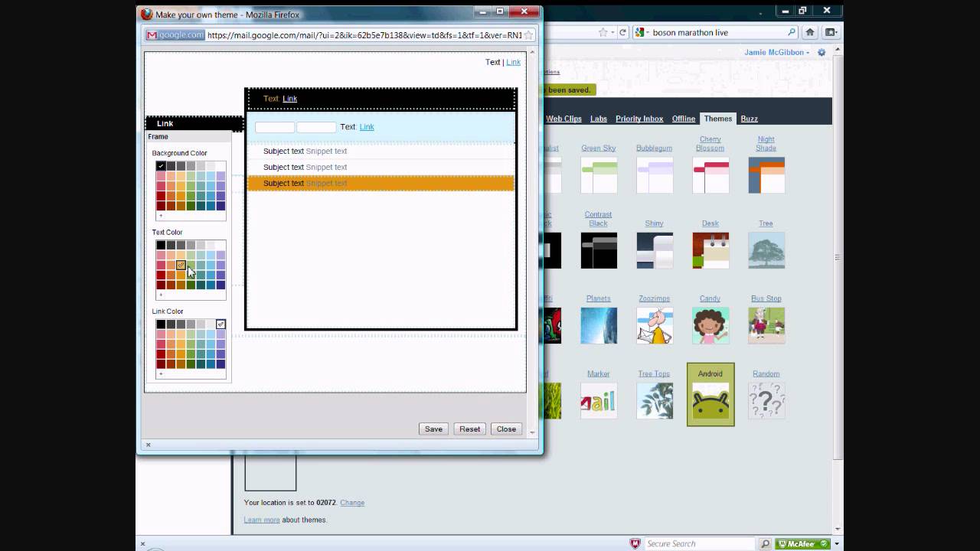Go to Firefox home page
Screen dimensions: 980x551
tap(810, 32)
